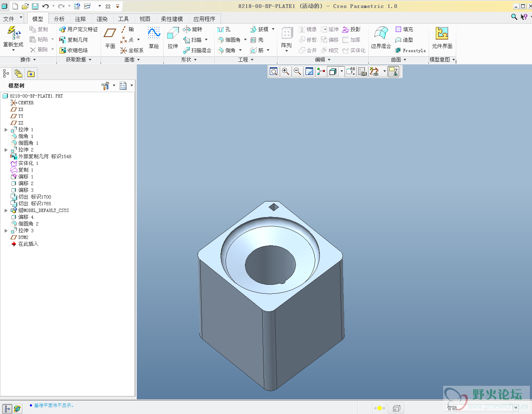This screenshot has height=414, width=532.
Task: Toggle the Model Tree panel icon in status bar
Action: [7, 409]
